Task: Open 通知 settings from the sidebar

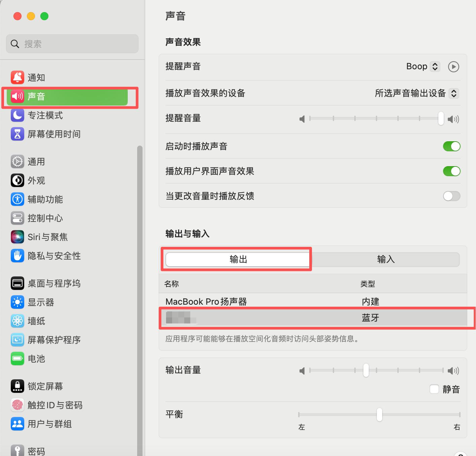Action: [x=36, y=77]
